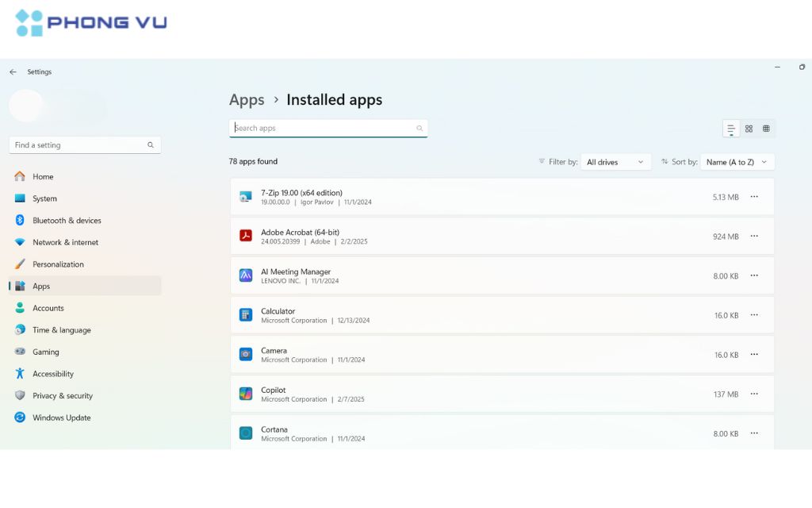Click the user profile avatar
812x508 pixels.
pos(26,106)
